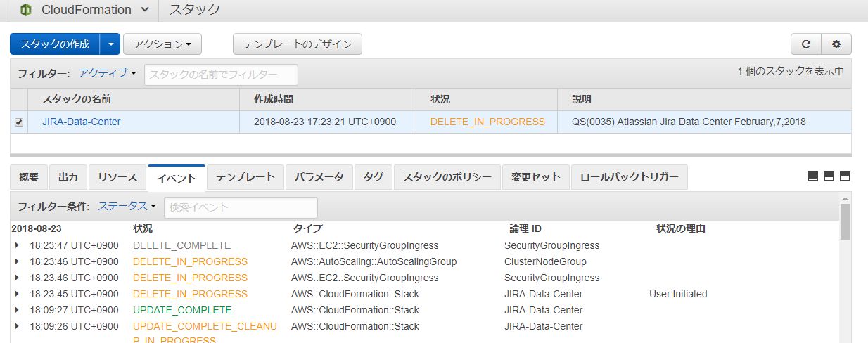Click the テンプレートのデザイン button

pos(297,44)
